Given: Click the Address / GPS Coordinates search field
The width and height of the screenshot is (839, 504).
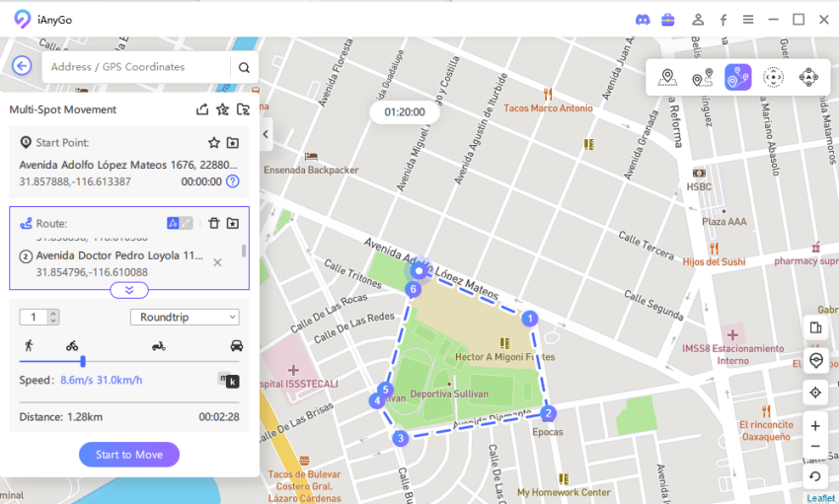Looking at the screenshot, I should tap(133, 67).
